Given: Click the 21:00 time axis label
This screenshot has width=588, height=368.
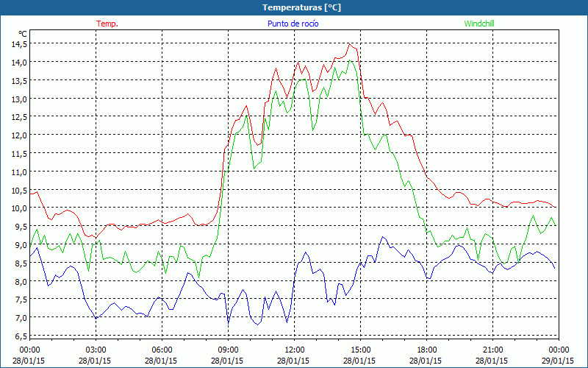Looking at the screenshot, I should [492, 350].
